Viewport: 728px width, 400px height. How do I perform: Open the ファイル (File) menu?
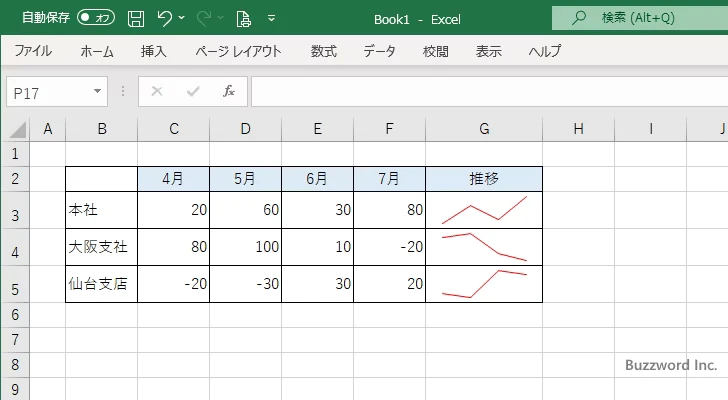[x=32, y=51]
